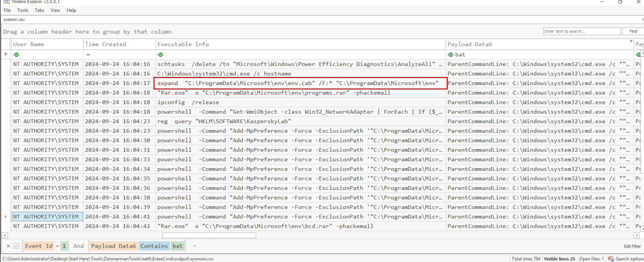Open the View menu
Viewport: 644px width, 262px height.
point(55,10)
